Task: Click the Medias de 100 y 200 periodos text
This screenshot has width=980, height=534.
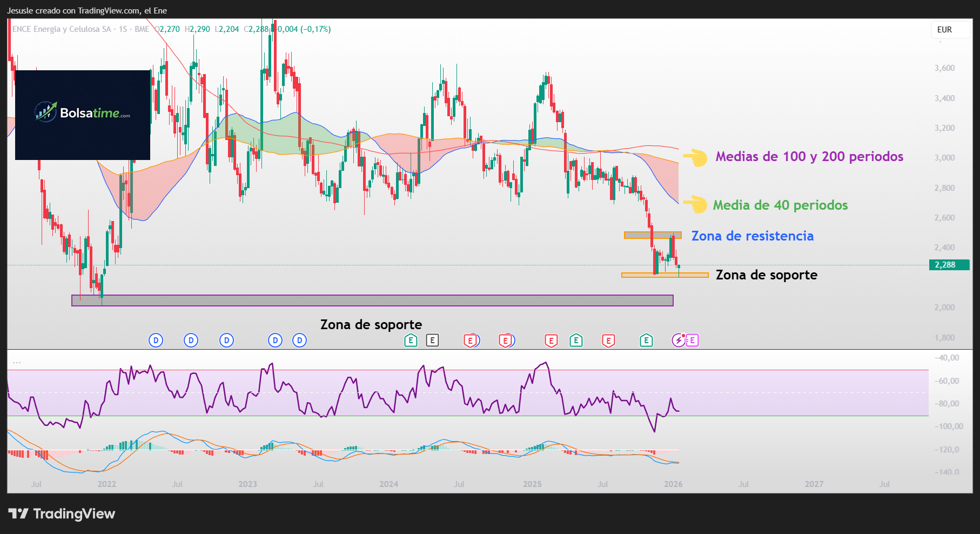Action: coord(809,157)
